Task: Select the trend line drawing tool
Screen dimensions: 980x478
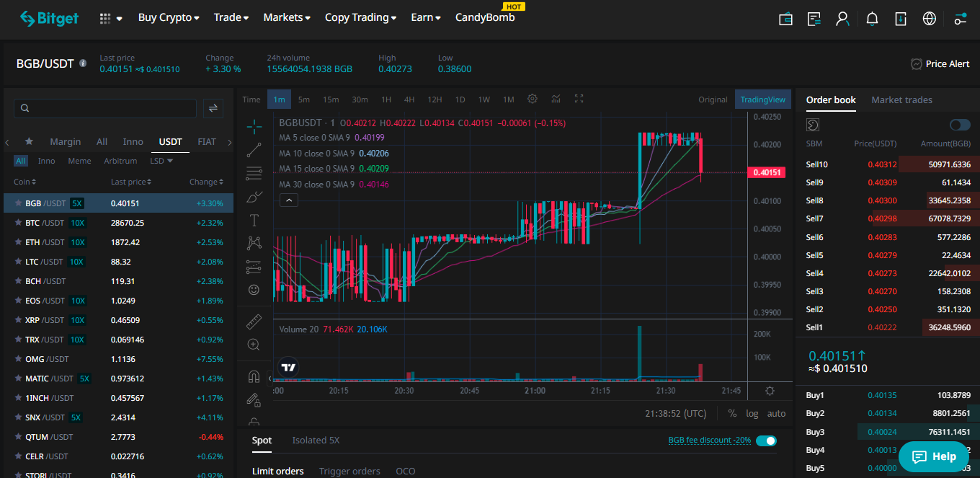Action: coord(254,150)
